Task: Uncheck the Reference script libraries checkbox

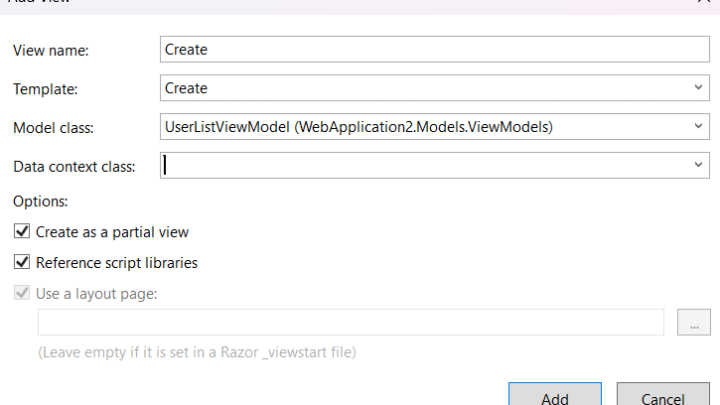Action: [x=22, y=262]
